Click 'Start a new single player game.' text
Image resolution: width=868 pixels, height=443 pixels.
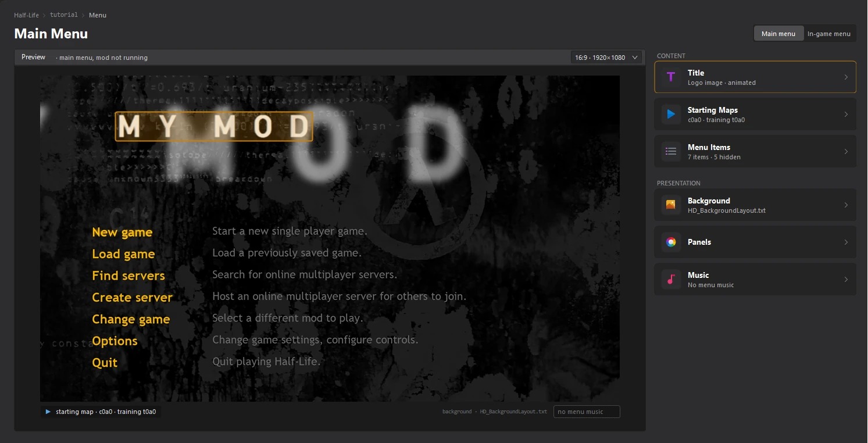click(x=290, y=231)
